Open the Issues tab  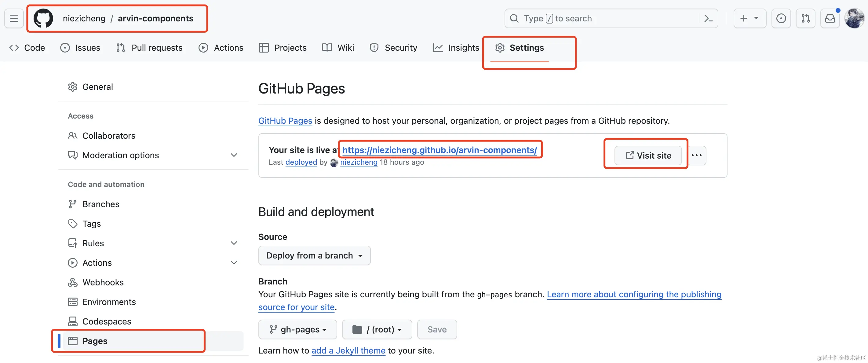click(x=80, y=48)
